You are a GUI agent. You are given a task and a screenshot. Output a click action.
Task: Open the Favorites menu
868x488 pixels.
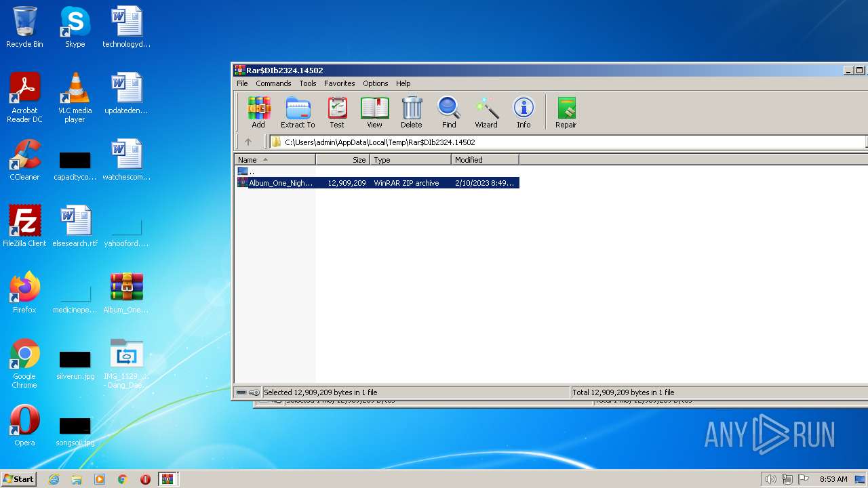click(339, 83)
